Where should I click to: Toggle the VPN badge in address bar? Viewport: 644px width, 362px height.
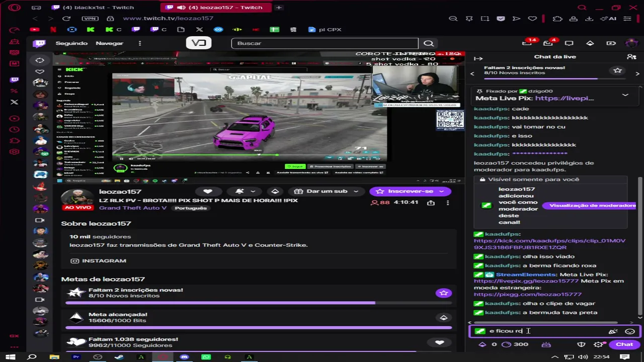point(90,19)
